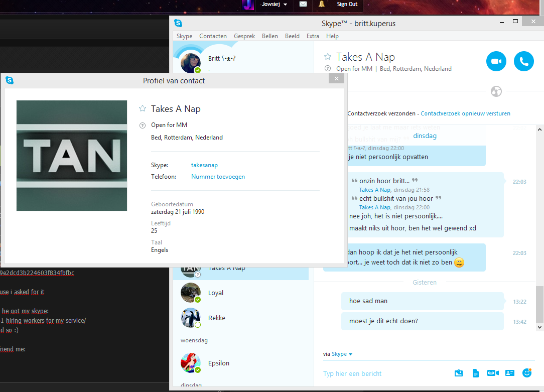Open the Skype menu
Image resolution: width=544 pixels, height=392 pixels.
click(184, 36)
